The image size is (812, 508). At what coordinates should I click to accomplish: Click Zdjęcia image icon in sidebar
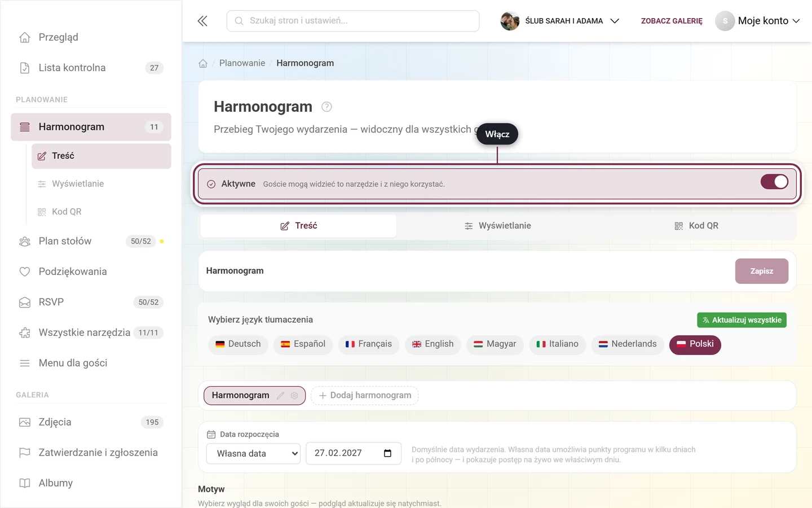[25, 422]
